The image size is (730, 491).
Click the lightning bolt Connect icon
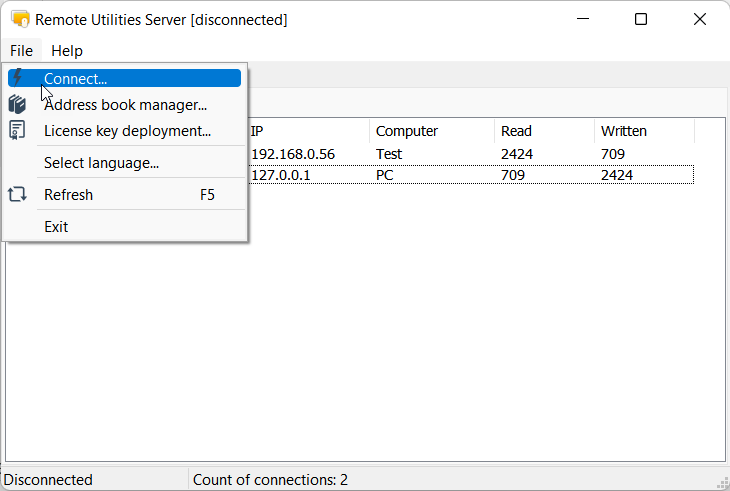point(17,78)
